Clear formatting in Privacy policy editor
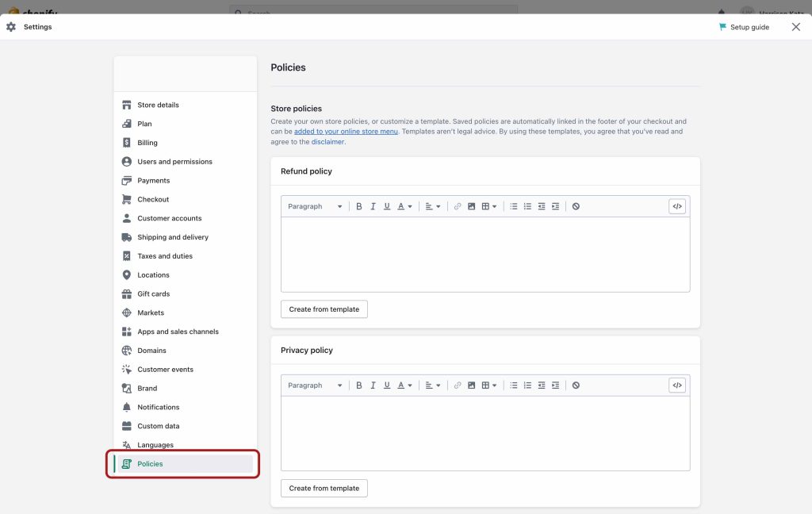Image resolution: width=812 pixels, height=514 pixels. pyautogui.click(x=576, y=385)
